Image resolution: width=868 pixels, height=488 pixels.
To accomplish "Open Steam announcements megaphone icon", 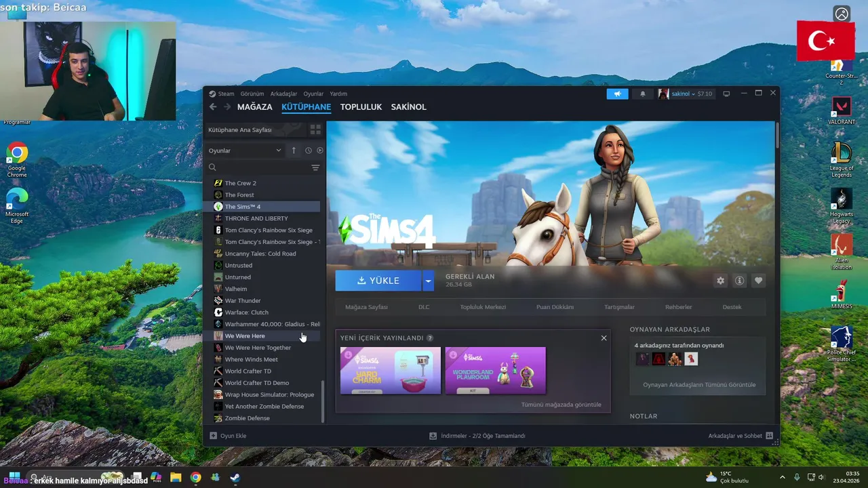I will point(617,94).
